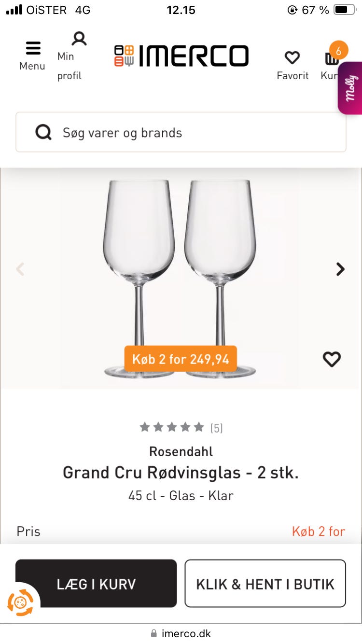Click the five-star rating reviews
The image size is (362, 644).
tap(181, 427)
